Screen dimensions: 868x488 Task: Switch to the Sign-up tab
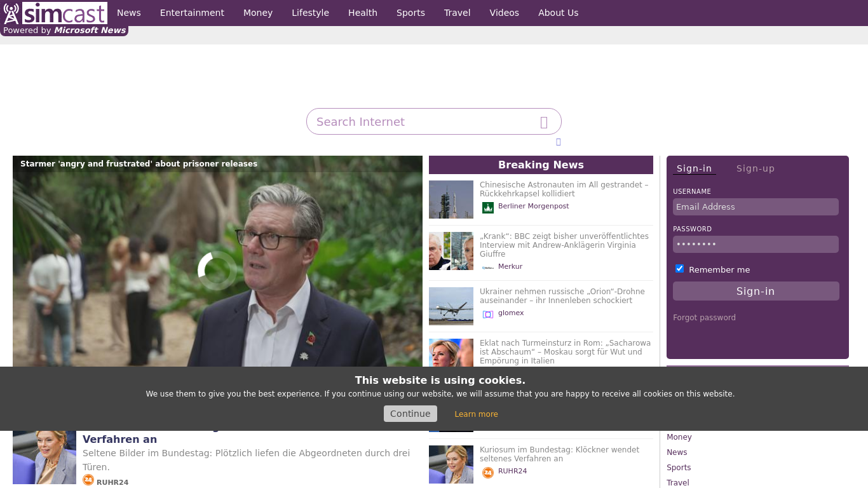coord(755,168)
